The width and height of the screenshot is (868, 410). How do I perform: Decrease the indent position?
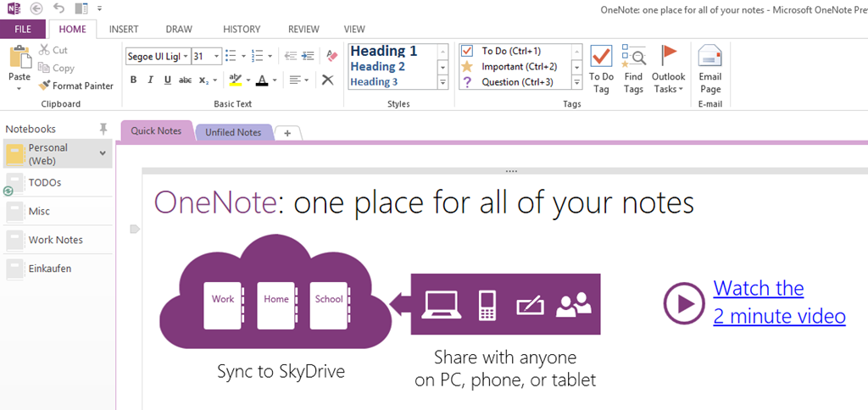291,56
